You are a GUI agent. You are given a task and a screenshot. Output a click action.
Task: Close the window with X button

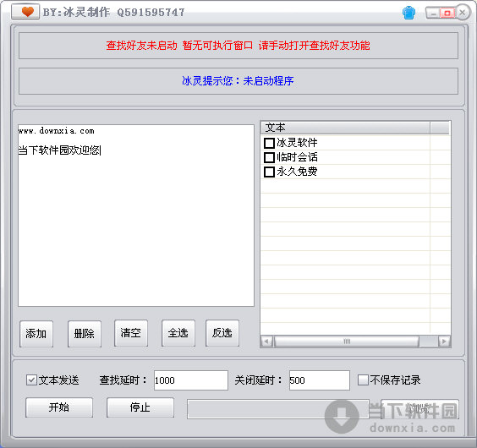[463, 13]
